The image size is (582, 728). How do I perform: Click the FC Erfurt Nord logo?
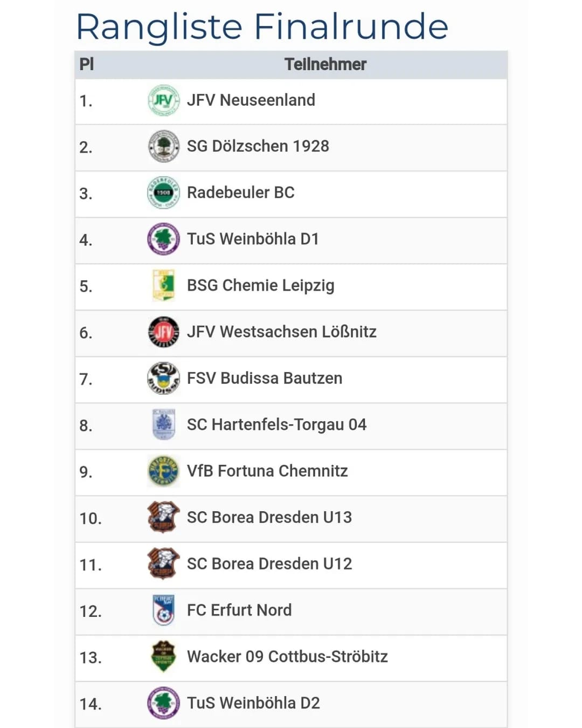[x=163, y=610]
